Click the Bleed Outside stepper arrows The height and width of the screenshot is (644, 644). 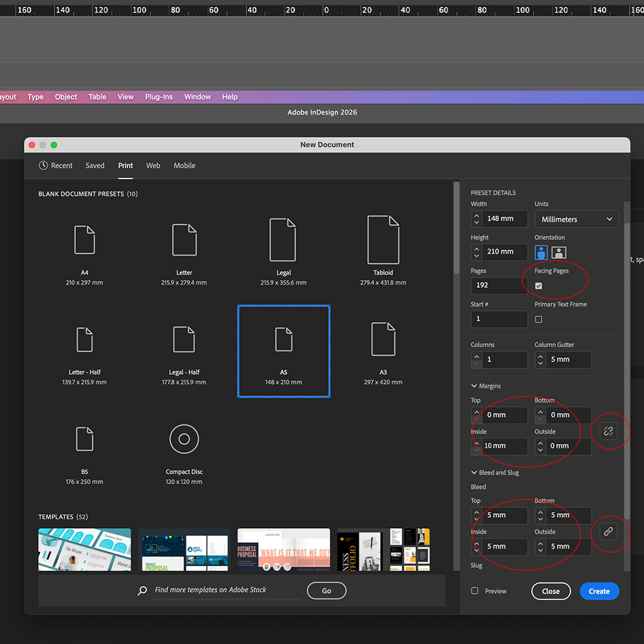(540, 547)
